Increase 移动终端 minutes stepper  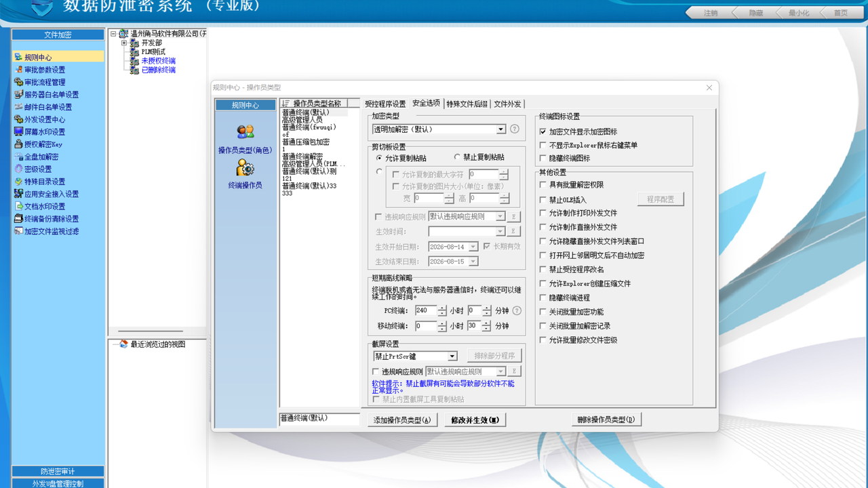[487, 323]
